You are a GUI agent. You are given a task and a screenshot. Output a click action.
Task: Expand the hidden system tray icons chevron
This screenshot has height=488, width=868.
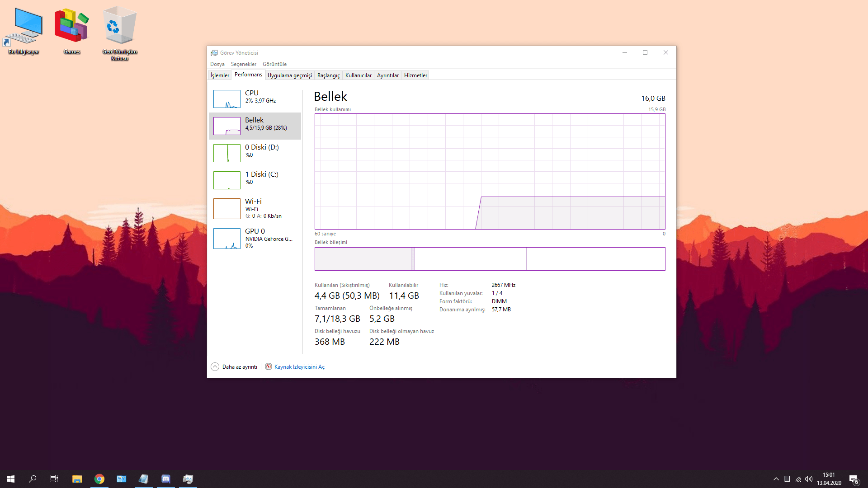click(x=776, y=479)
